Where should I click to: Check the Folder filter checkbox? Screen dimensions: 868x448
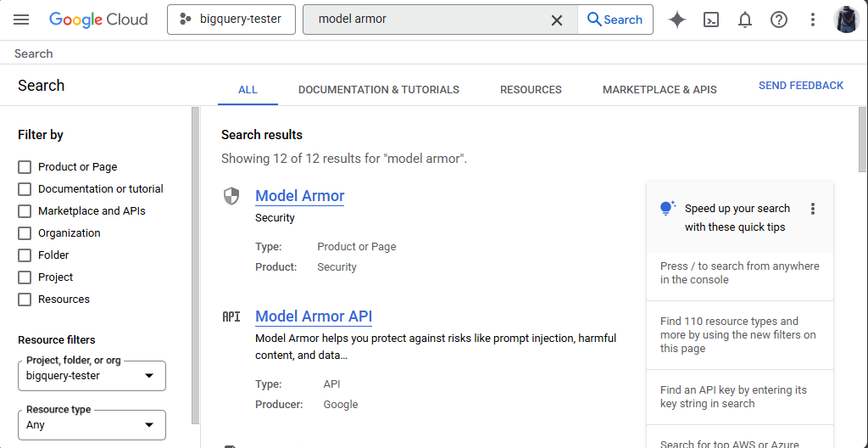click(25, 255)
